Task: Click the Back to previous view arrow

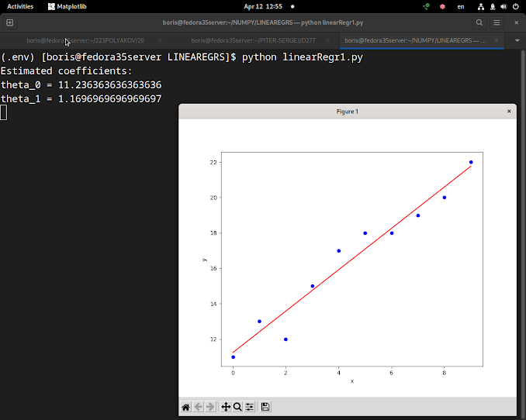Action: 199,407
